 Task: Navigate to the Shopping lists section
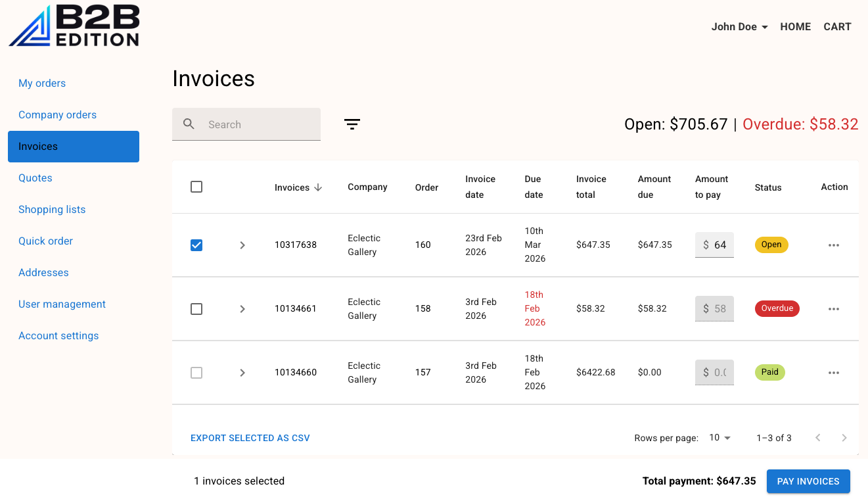point(52,209)
